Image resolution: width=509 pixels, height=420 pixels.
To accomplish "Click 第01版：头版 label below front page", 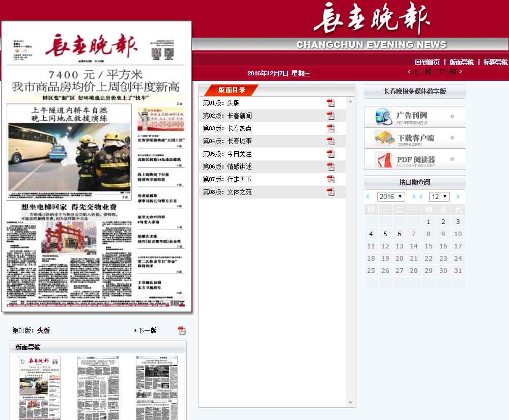I will tap(31, 330).
